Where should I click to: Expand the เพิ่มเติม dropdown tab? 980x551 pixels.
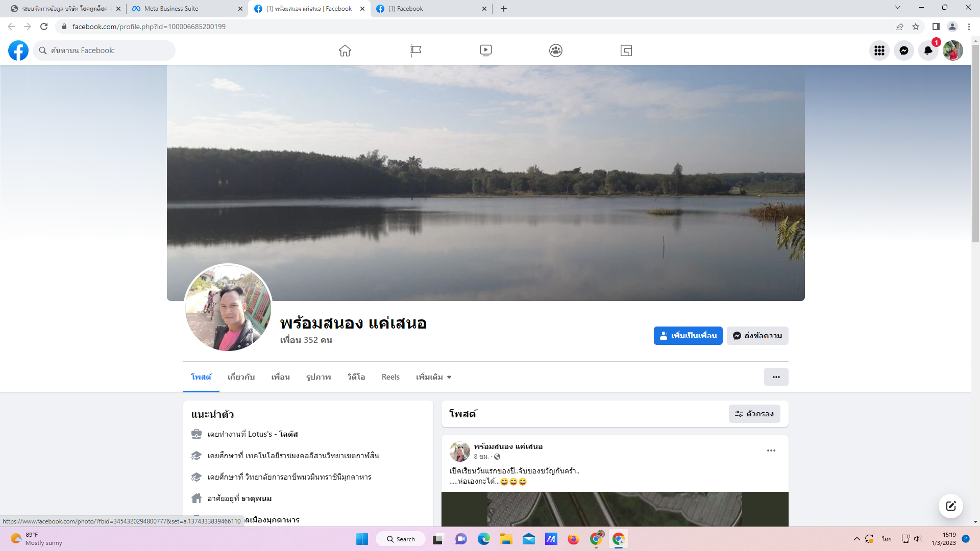pos(433,377)
